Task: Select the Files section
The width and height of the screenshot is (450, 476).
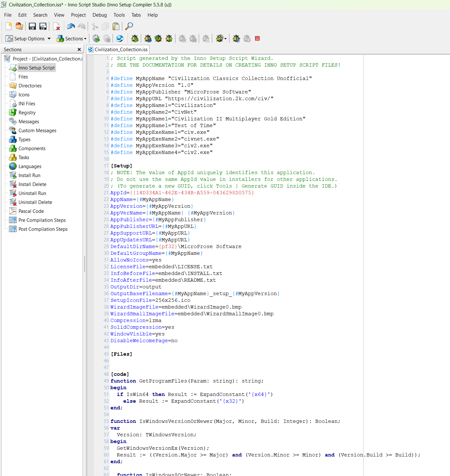Action: coord(23,77)
